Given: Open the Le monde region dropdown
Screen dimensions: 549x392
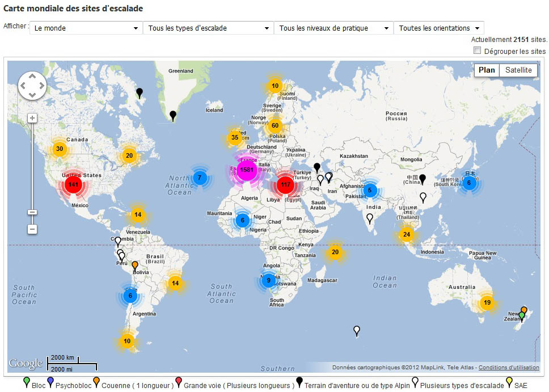Looking at the screenshot, I should pyautogui.click(x=86, y=28).
